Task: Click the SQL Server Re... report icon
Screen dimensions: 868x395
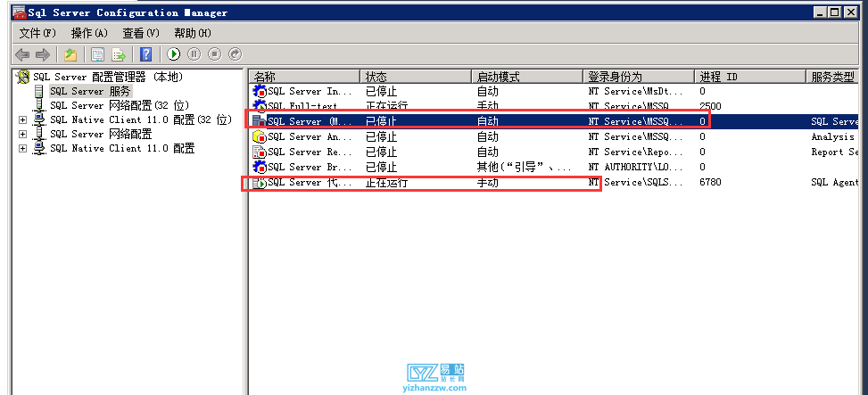Action: click(260, 152)
